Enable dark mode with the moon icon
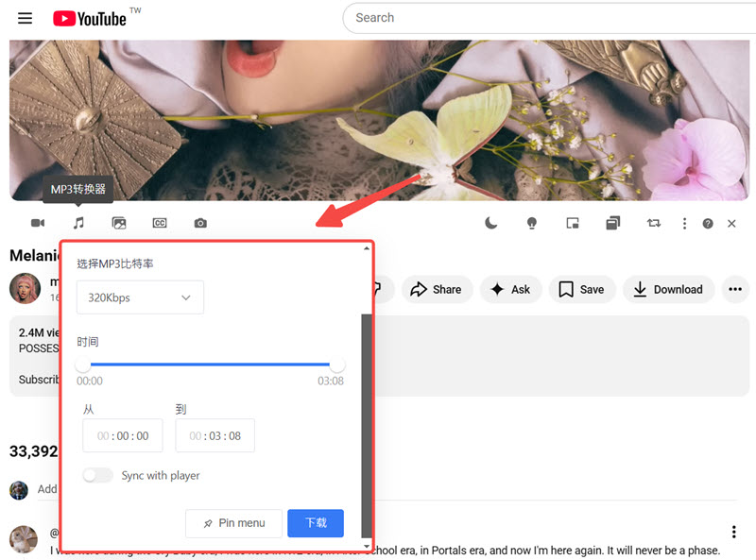The width and height of the screenshot is (756, 560). (491, 223)
